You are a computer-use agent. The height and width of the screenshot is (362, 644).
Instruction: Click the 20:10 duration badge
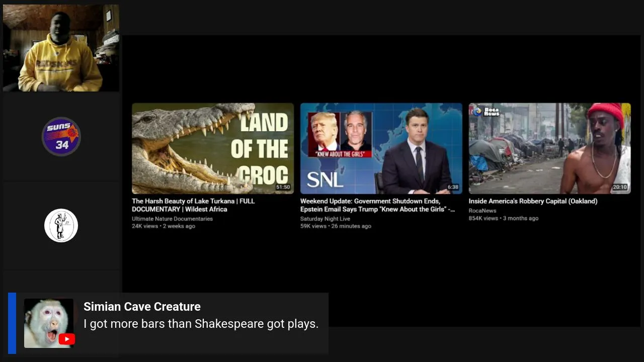pos(620,187)
